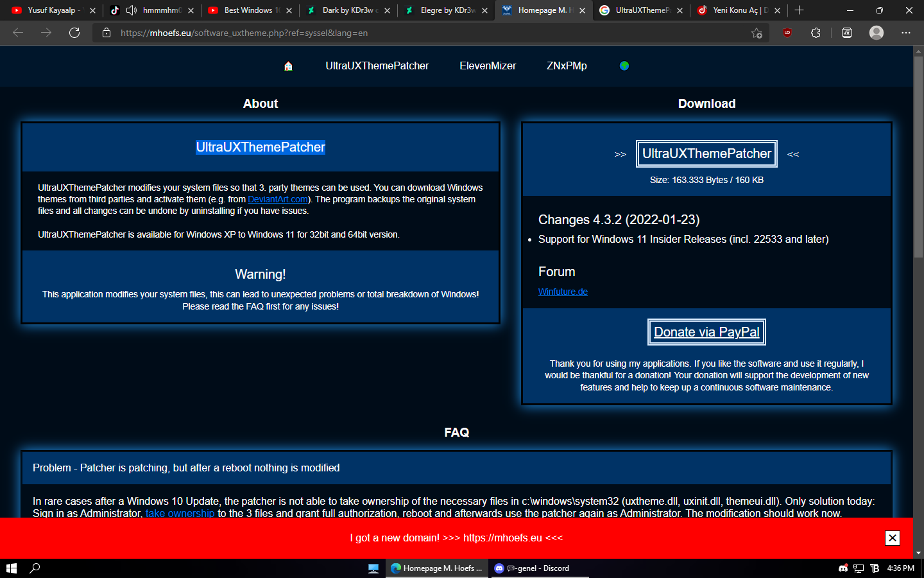Open the browser profile avatar
Viewport: 924px width, 578px height.
877,33
